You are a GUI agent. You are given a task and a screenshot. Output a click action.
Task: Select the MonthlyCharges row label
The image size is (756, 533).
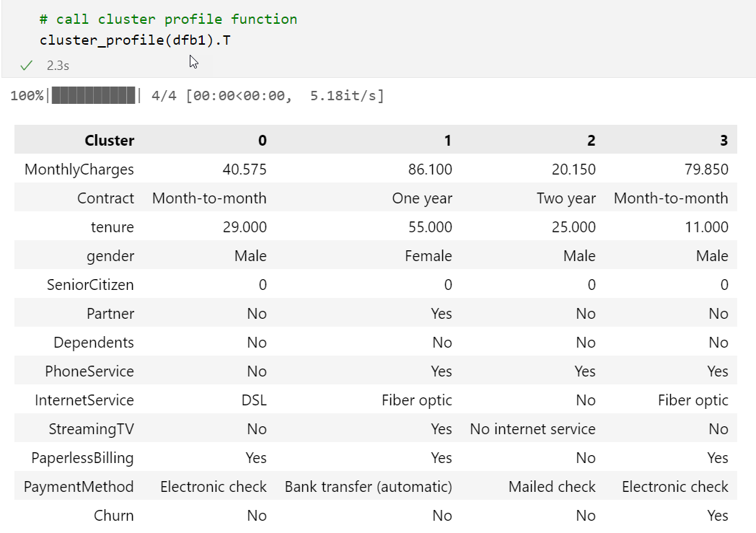click(79, 169)
